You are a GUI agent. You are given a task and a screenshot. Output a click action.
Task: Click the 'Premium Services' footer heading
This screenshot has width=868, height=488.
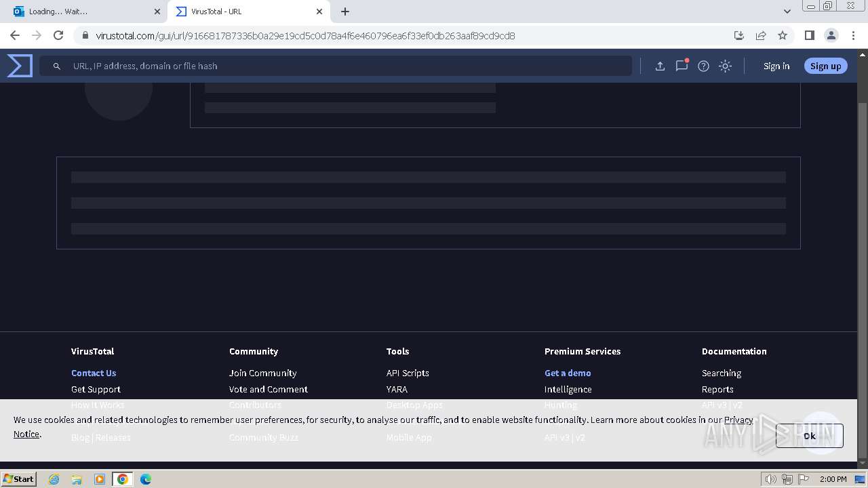583,351
